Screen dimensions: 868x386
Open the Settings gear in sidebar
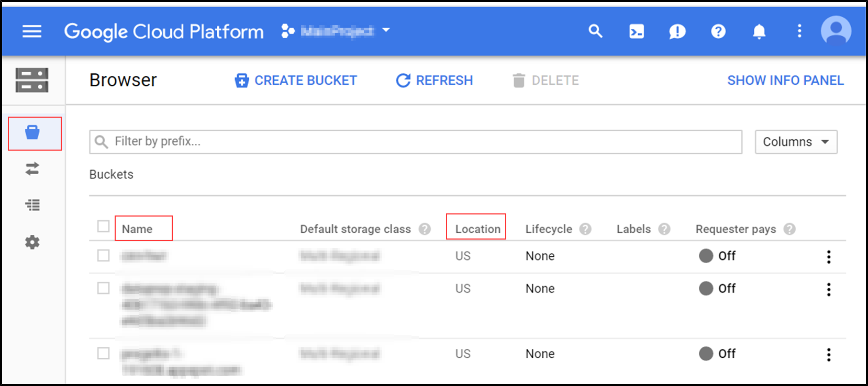click(32, 242)
